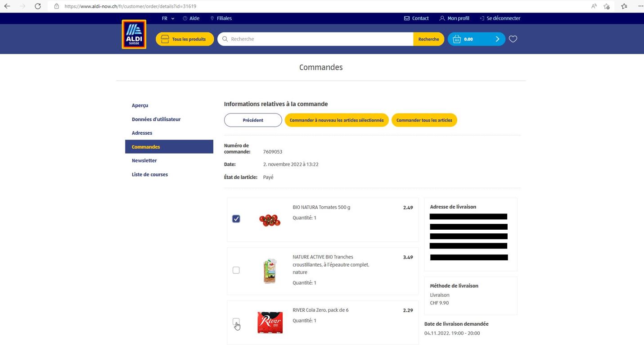Open Données d'utilisateur in sidebar
The height and width of the screenshot is (345, 644).
(156, 119)
